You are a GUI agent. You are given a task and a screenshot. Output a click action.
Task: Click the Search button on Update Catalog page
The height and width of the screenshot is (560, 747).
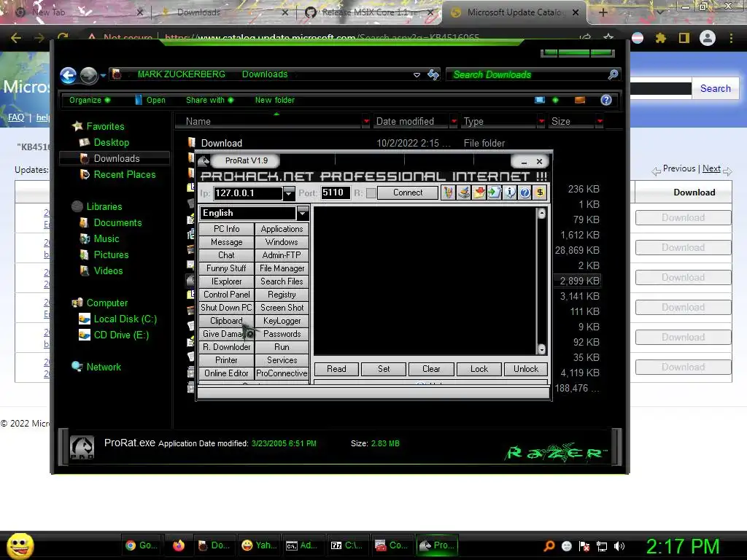(x=715, y=88)
